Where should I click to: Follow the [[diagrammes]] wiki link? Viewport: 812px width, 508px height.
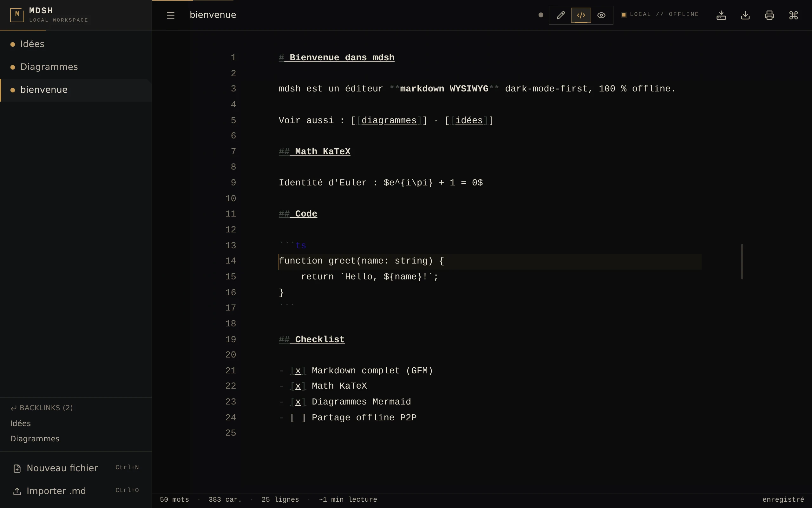click(389, 120)
